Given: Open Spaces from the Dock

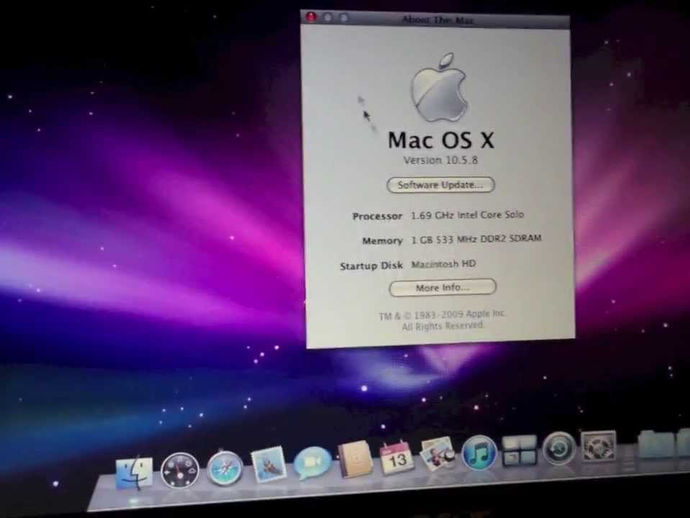Looking at the screenshot, I should (x=519, y=450).
